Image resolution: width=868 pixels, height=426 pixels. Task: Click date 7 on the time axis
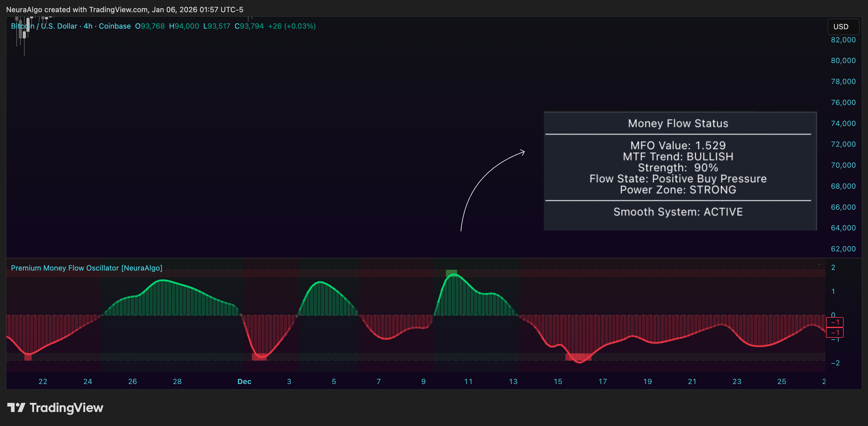coord(379,382)
